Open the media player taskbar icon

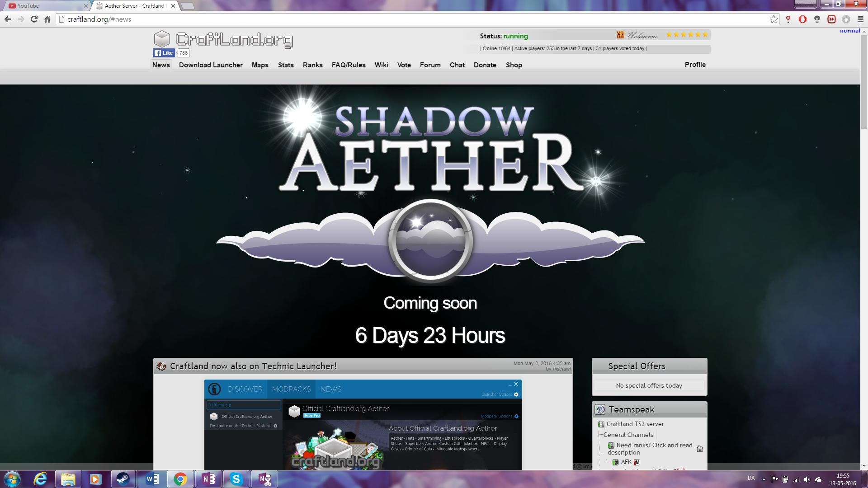[95, 479]
